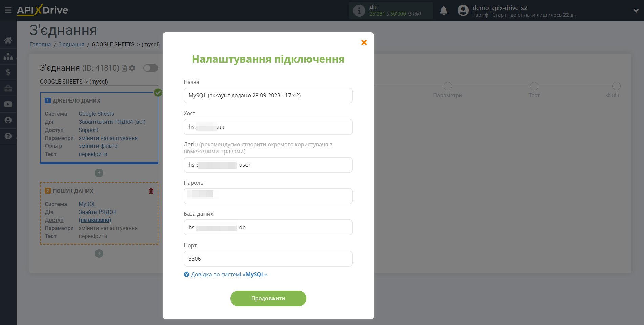Open the connection notes document icon
Image resolution: width=644 pixels, height=325 pixels.
pyautogui.click(x=124, y=68)
